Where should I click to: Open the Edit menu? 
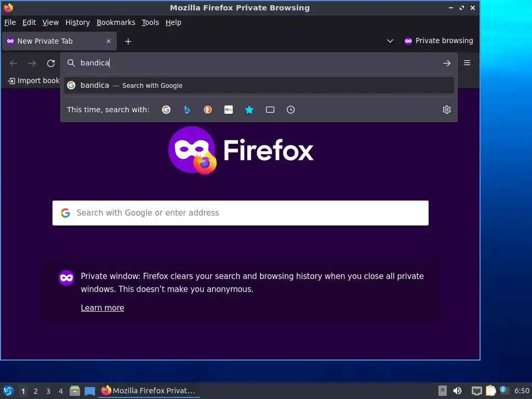coord(29,22)
